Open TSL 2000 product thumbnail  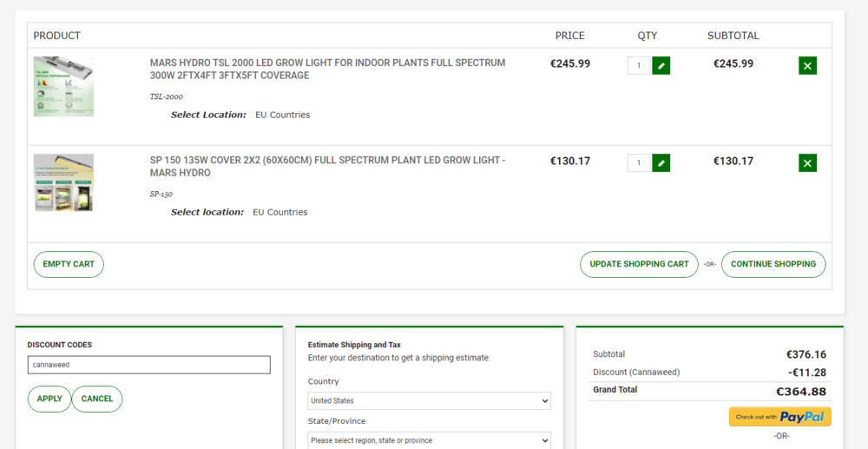coord(63,86)
